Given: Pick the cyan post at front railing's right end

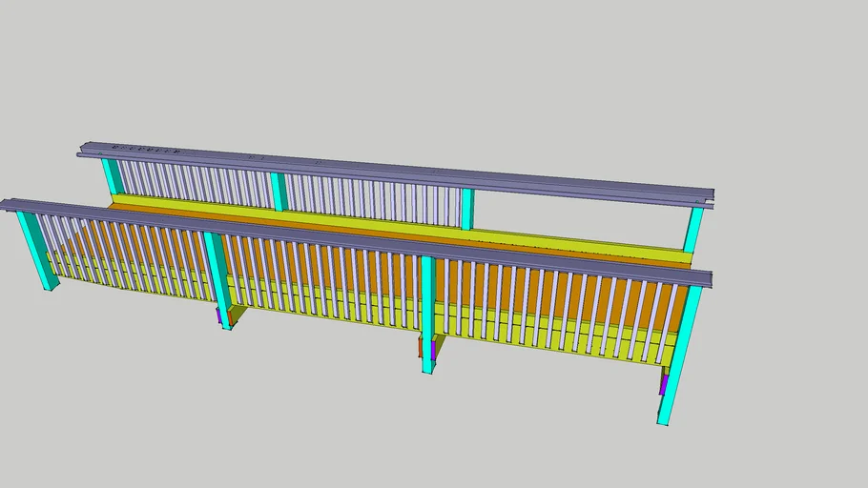Looking at the screenshot, I should tap(679, 356).
